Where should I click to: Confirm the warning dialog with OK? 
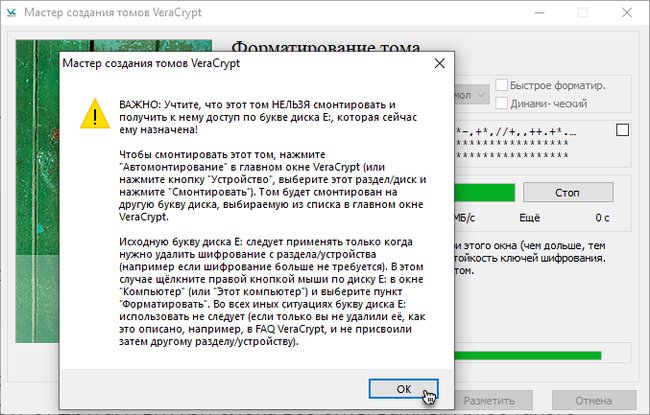[x=403, y=389]
